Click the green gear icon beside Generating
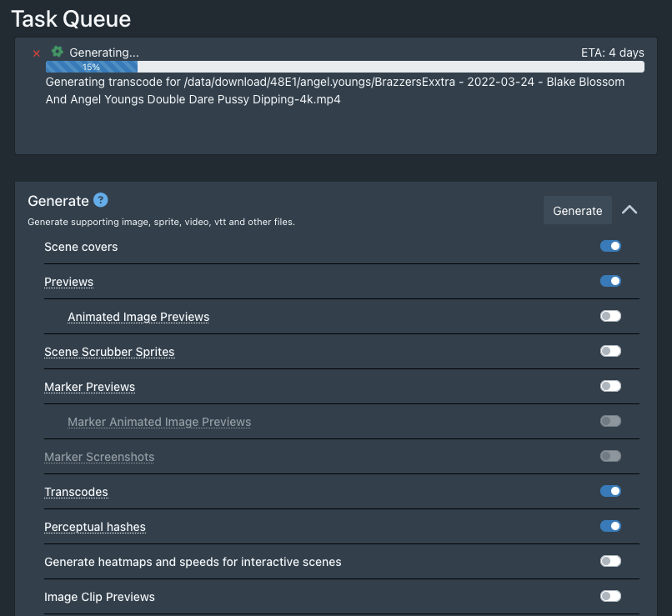 pos(58,52)
